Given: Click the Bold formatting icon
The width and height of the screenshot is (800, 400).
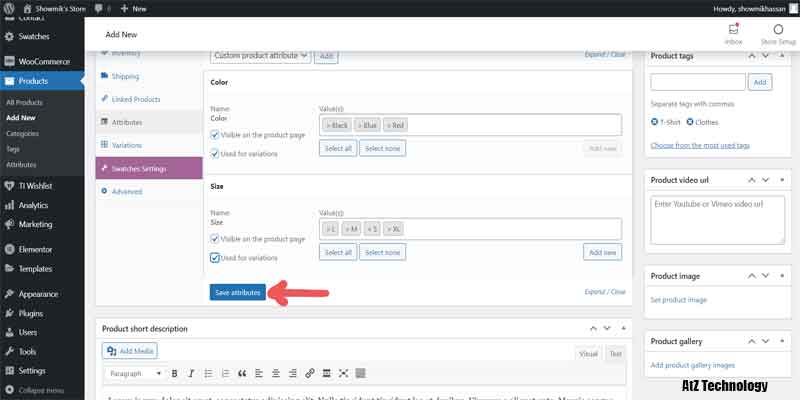Looking at the screenshot, I should pyautogui.click(x=174, y=373).
